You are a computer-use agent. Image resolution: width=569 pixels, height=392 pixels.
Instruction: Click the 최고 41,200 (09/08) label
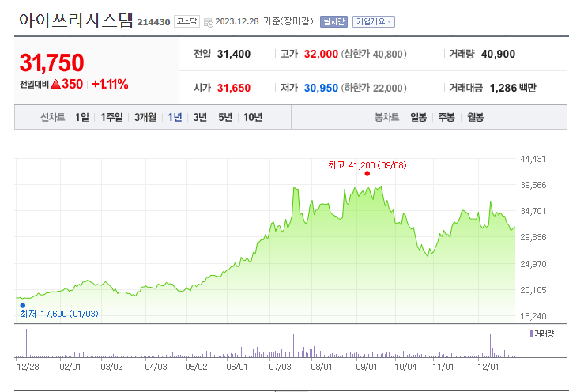coord(367,165)
